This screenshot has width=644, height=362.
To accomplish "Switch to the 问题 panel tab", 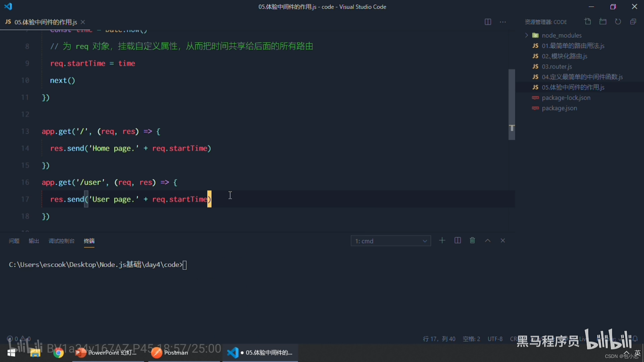I will 14,241.
